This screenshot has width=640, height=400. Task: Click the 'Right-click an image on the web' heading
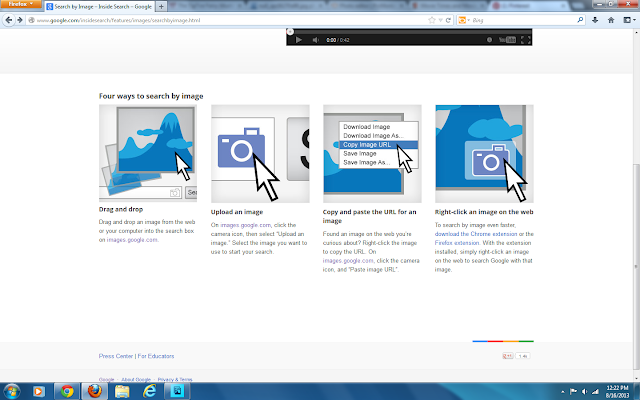[x=484, y=212]
